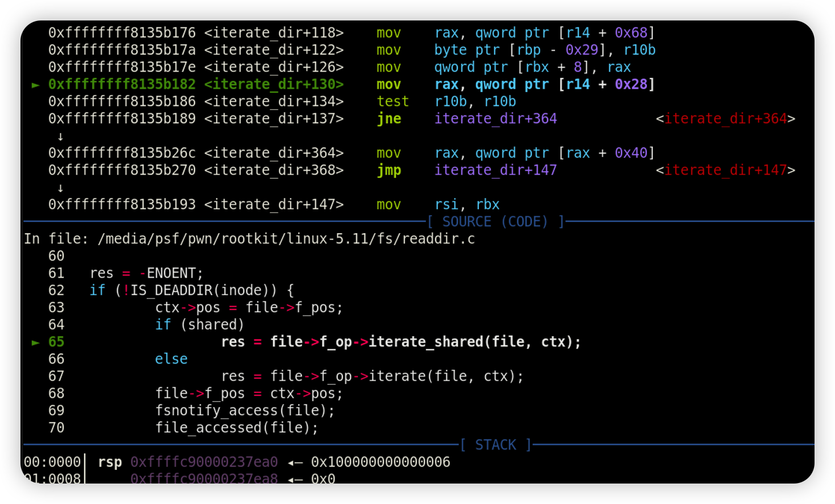Click operand 'rsi, rbx'

[x=467, y=204]
